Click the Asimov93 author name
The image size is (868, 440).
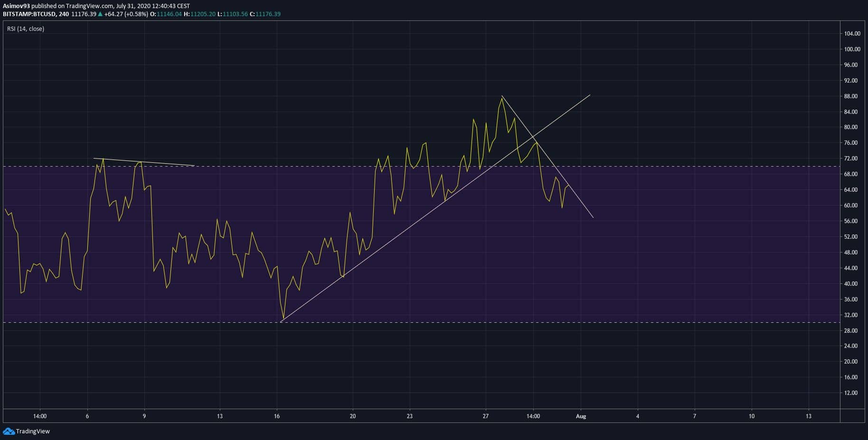click(16, 6)
